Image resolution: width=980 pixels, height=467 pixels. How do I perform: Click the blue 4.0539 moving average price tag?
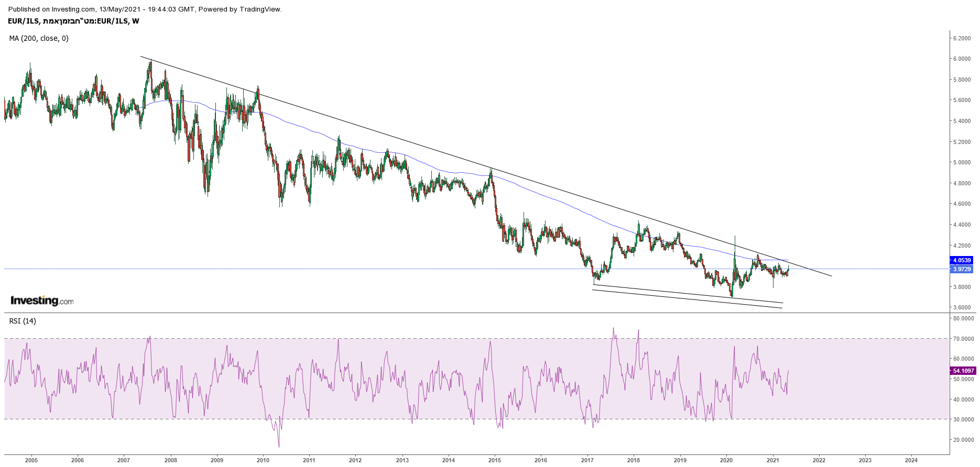[x=962, y=260]
